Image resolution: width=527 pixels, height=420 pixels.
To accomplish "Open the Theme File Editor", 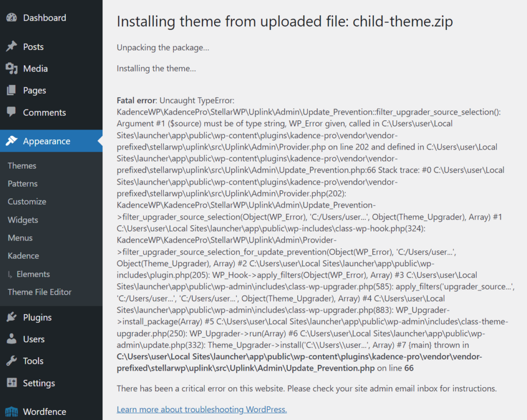I will [40, 292].
